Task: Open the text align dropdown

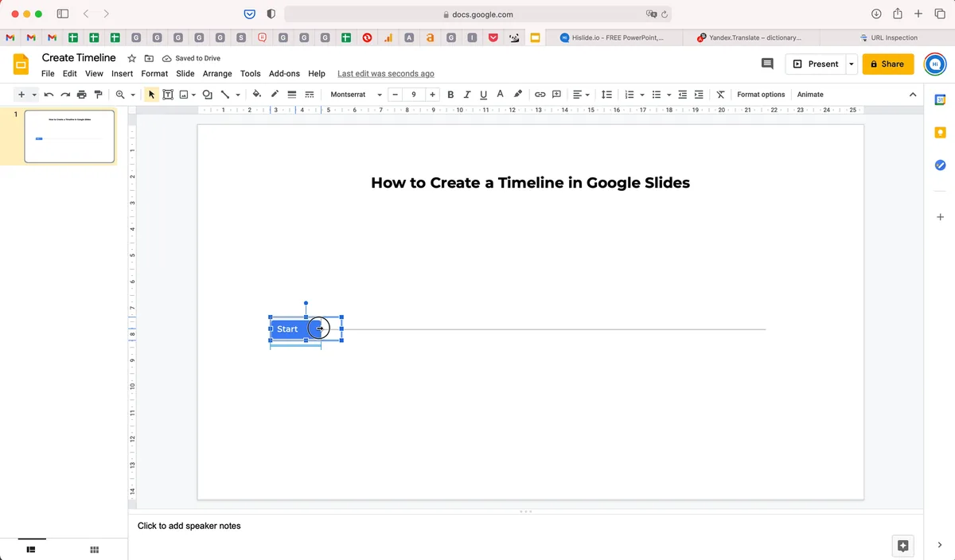Action: (x=581, y=95)
